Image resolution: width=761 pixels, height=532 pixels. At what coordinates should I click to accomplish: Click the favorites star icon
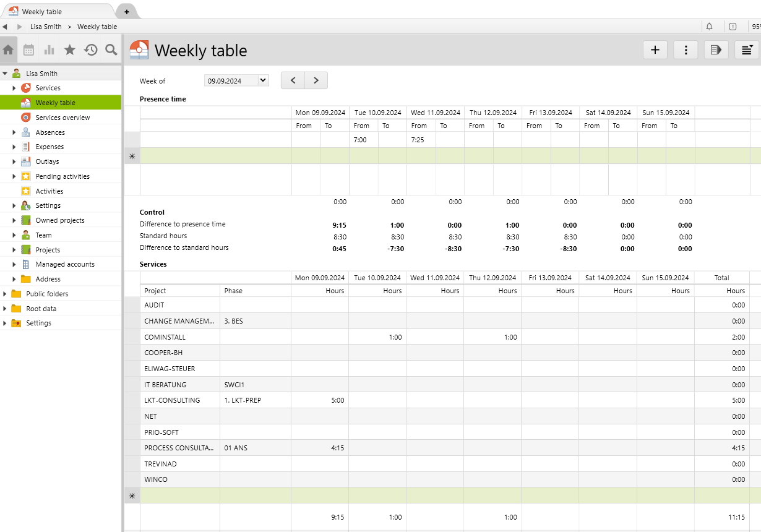tap(70, 50)
